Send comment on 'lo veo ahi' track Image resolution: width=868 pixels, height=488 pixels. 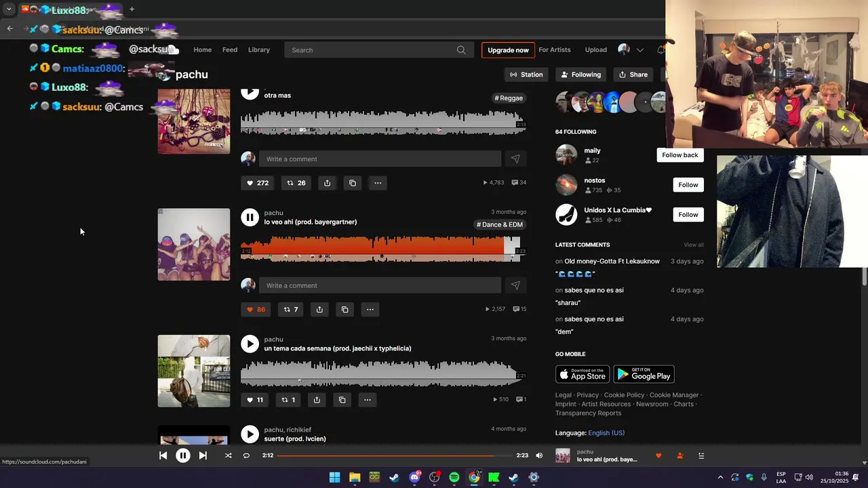tap(515, 285)
